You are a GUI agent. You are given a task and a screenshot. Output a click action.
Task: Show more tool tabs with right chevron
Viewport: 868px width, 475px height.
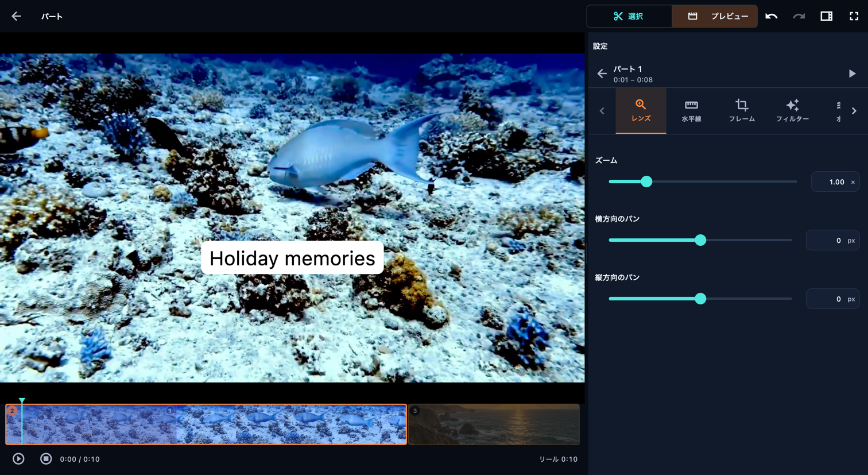854,111
